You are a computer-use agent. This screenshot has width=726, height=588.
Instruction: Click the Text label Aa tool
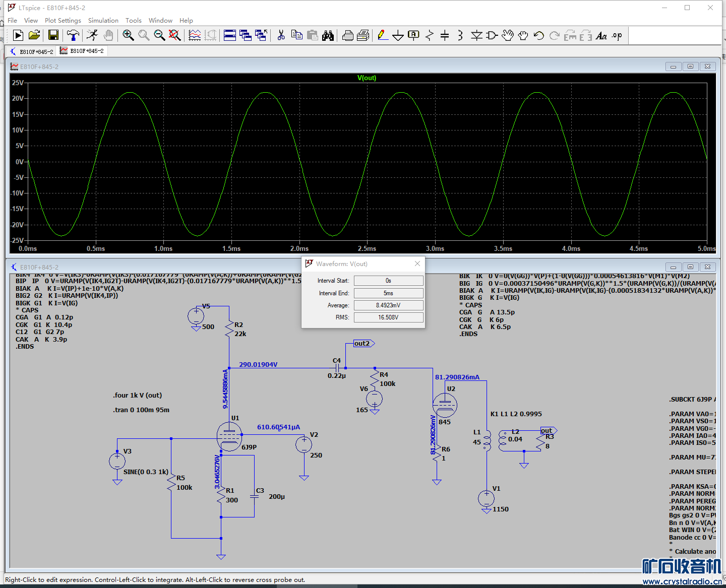tap(601, 35)
